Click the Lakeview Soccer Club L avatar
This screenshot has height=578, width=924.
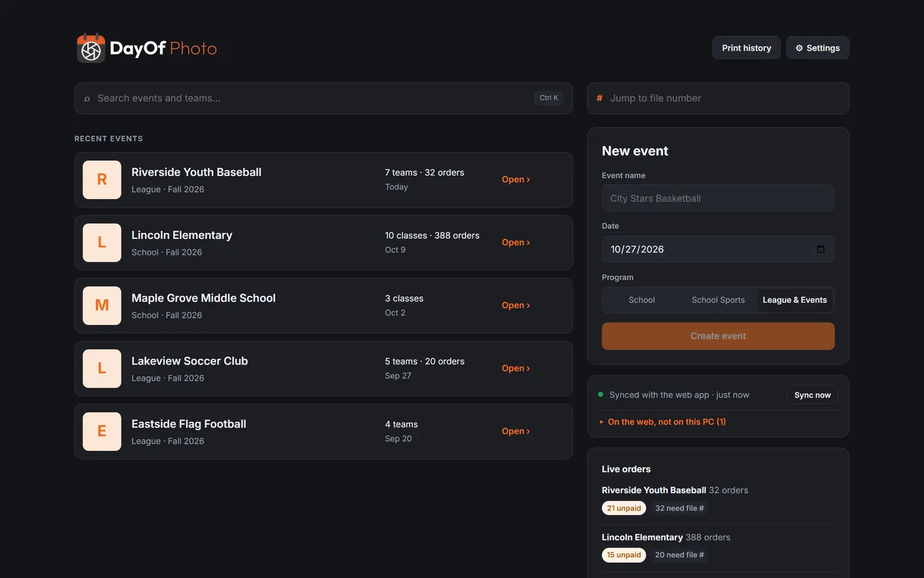point(102,369)
